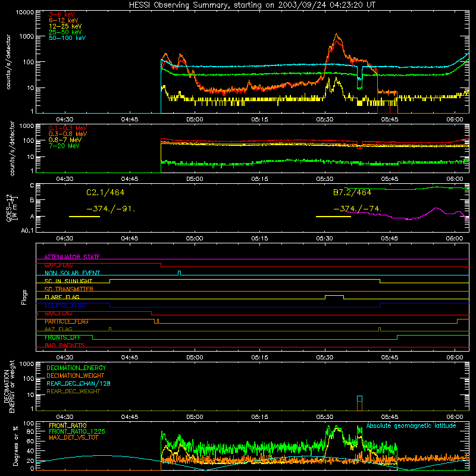Click the DECIMATION_WEIGHT legend label
Image resolution: width=476 pixels, height=476 pixels.
click(76, 376)
